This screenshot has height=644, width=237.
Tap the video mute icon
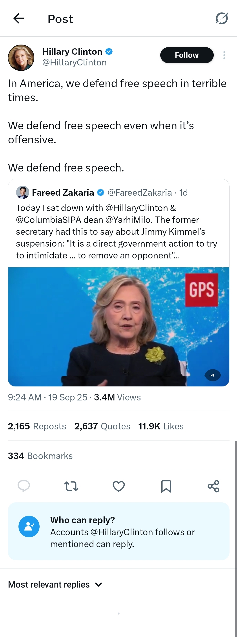tap(213, 375)
